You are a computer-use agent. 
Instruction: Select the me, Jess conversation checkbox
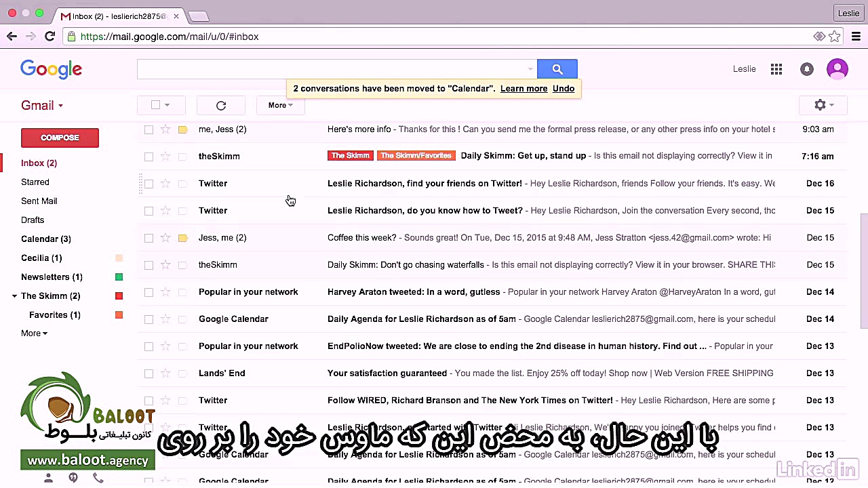149,129
